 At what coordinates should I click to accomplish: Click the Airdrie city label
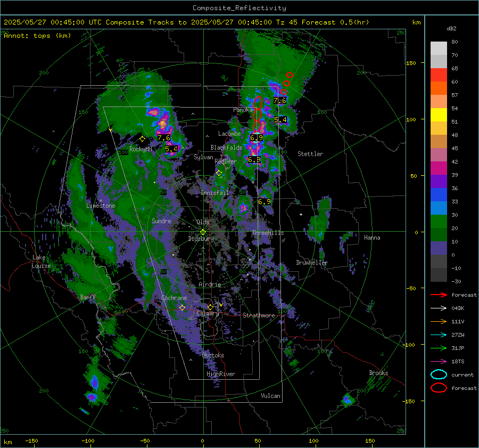click(x=210, y=284)
